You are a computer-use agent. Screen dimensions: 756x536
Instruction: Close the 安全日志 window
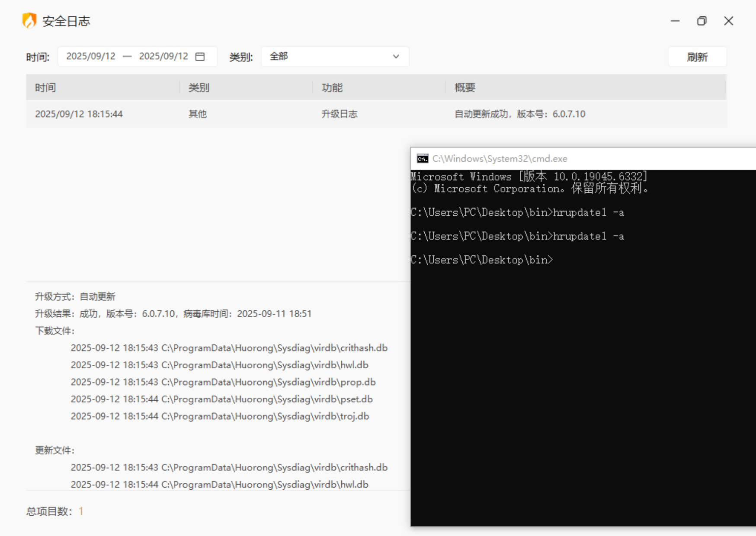729,21
